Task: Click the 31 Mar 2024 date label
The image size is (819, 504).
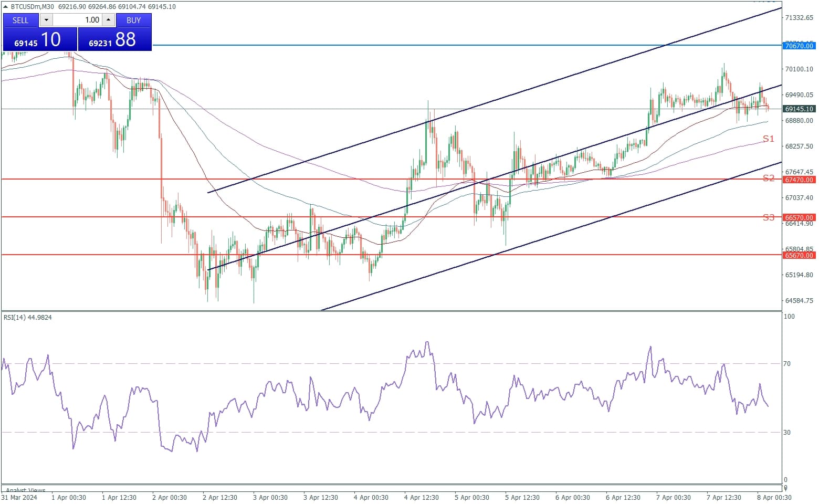Action: pos(19,497)
